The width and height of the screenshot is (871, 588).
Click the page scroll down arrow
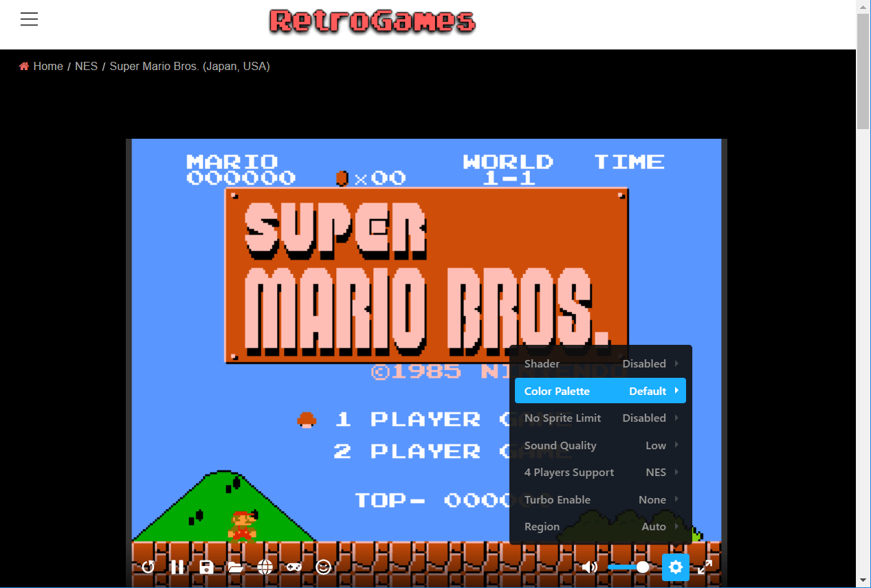coord(863,581)
